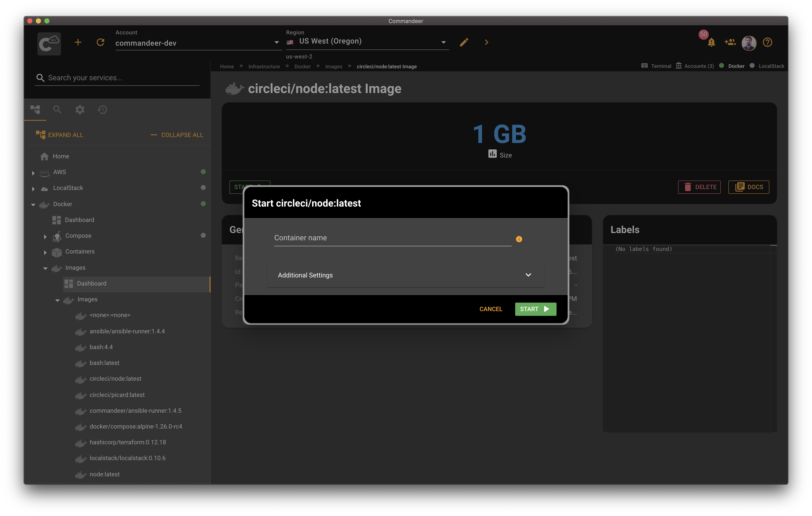Click the START button to launch container
Screen dimensions: 812x516
534,309
